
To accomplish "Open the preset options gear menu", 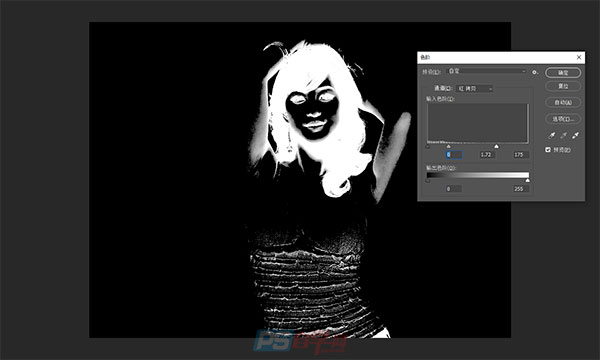I will 535,72.
